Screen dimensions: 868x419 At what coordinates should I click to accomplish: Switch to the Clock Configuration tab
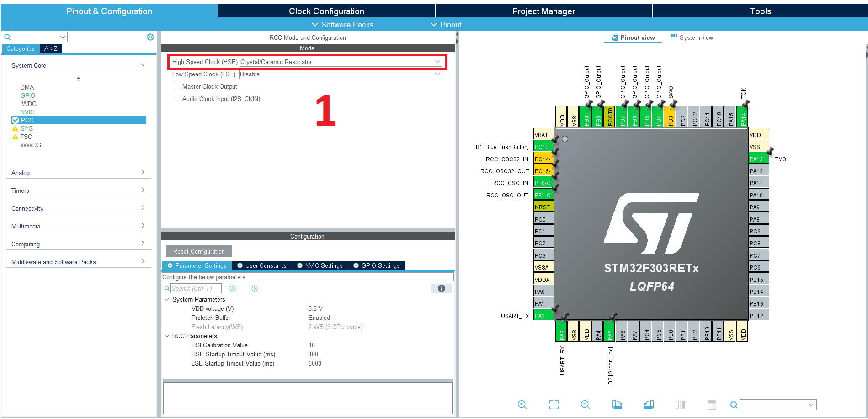326,11
